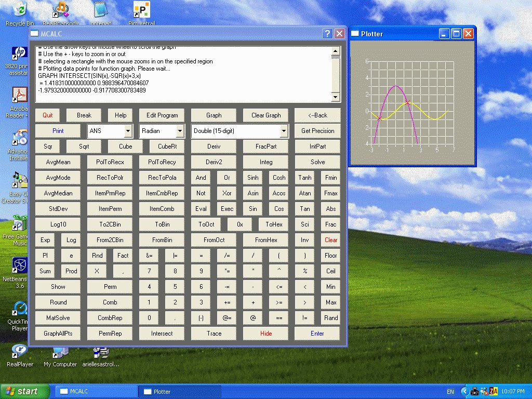Click the MatSolve button

(x=58, y=318)
